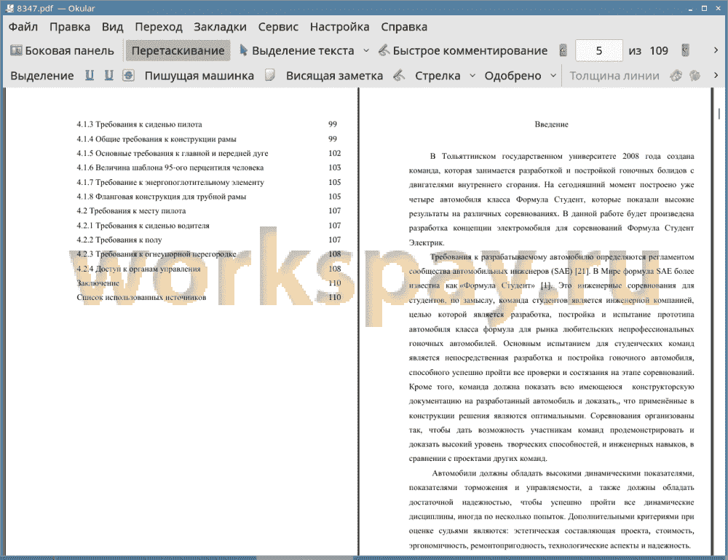Open the Правка menu

[70, 27]
